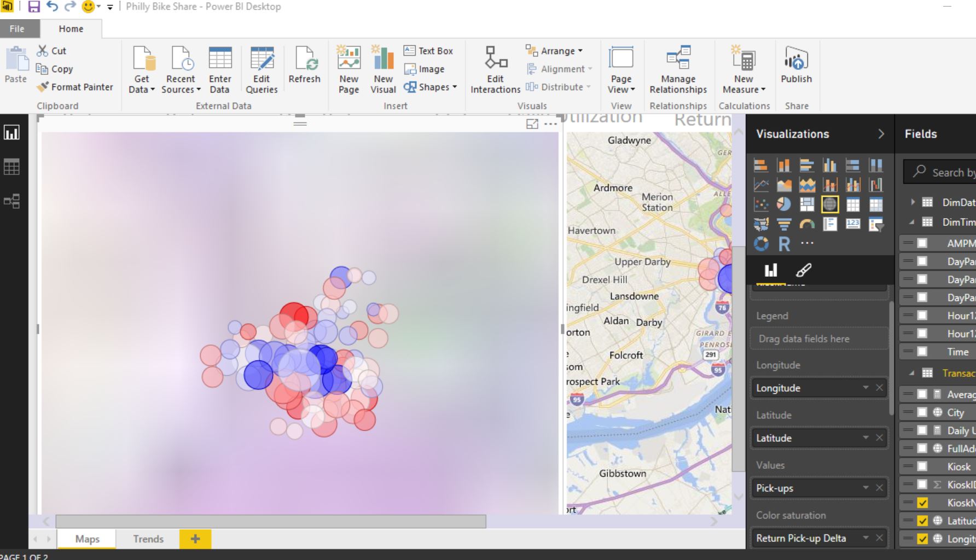This screenshot has width=976, height=560.
Task: Tick the Time field checkbox
Action: 922,352
